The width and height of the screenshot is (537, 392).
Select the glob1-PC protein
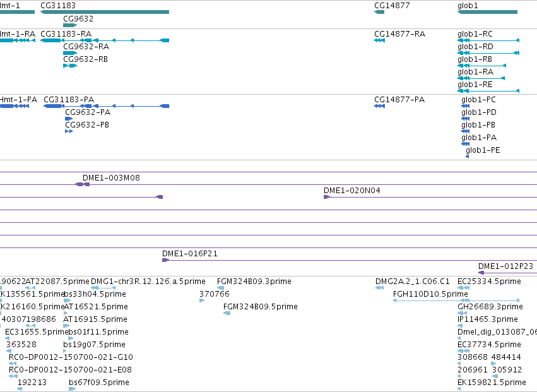click(466, 106)
